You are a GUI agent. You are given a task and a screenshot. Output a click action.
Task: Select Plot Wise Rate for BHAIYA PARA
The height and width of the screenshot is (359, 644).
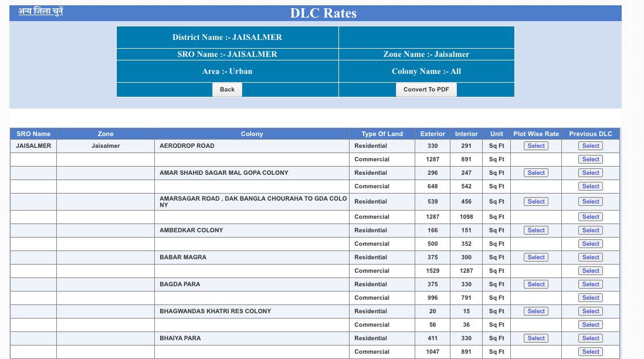point(535,338)
